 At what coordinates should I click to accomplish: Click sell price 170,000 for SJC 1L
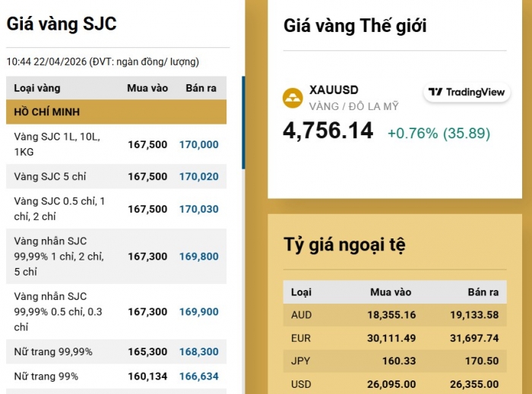click(x=199, y=144)
